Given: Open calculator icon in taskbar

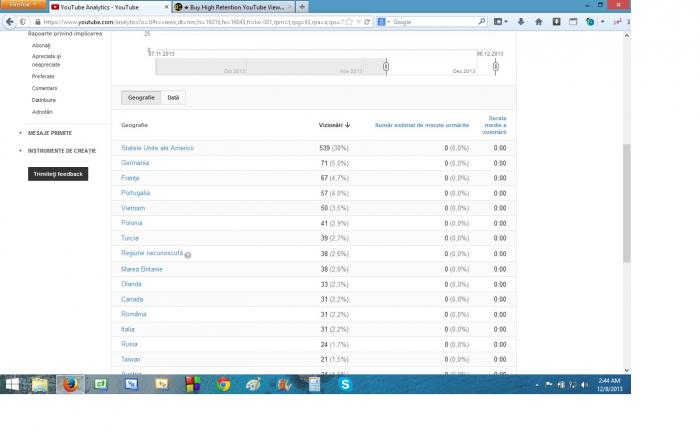Looking at the screenshot, I should 314,384.
